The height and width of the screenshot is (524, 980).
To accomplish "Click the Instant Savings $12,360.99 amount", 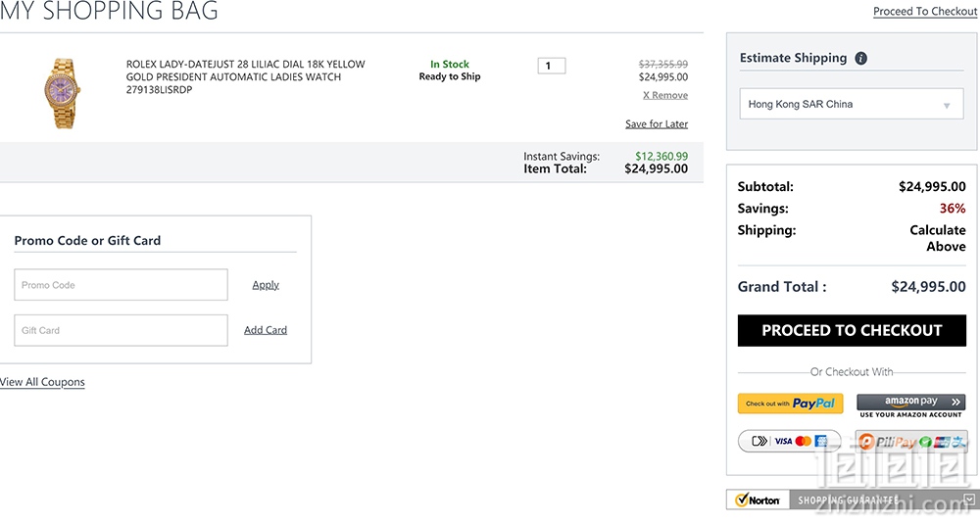I will pyautogui.click(x=661, y=156).
